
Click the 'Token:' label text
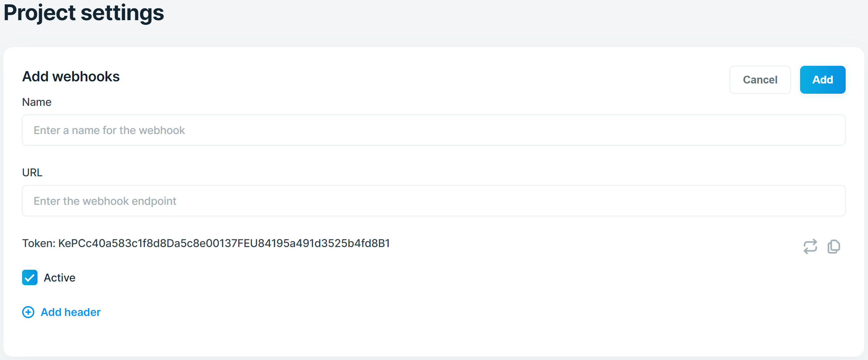39,243
